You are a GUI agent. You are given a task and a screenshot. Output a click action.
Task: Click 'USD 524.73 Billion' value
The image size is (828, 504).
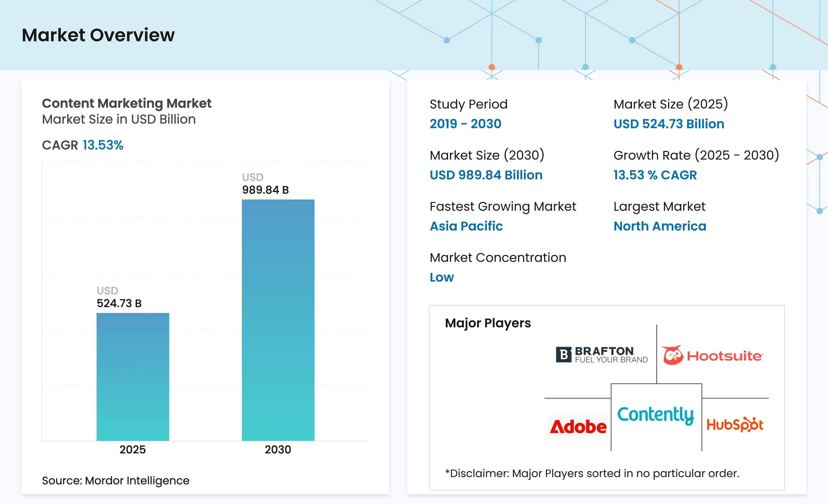669,124
